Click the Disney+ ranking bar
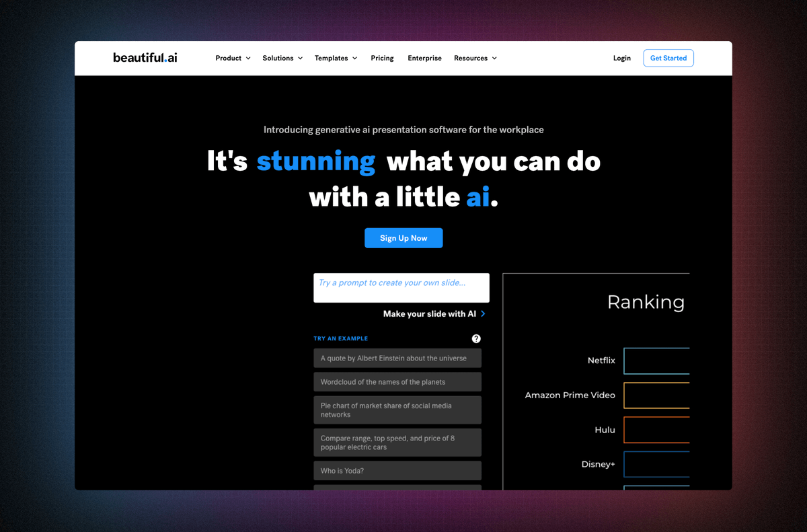 point(656,464)
